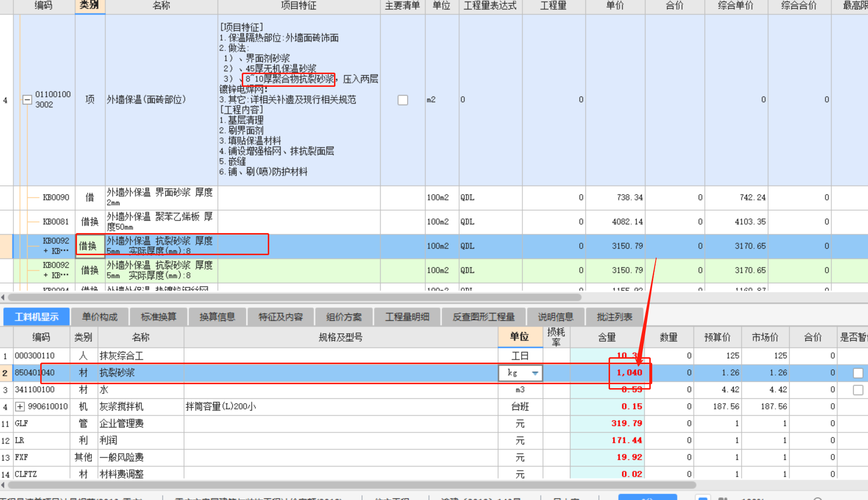This screenshot has width=868, height=500.
Task: Open the 反查图形工程量 tab
Action: 484,317
